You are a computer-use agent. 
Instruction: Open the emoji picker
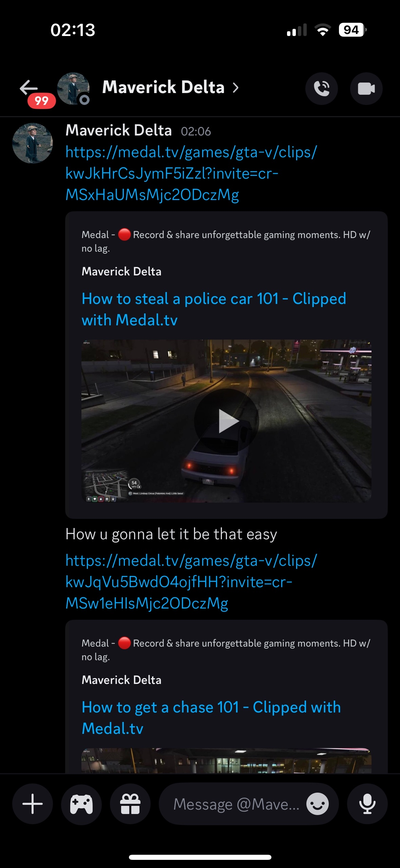(318, 804)
